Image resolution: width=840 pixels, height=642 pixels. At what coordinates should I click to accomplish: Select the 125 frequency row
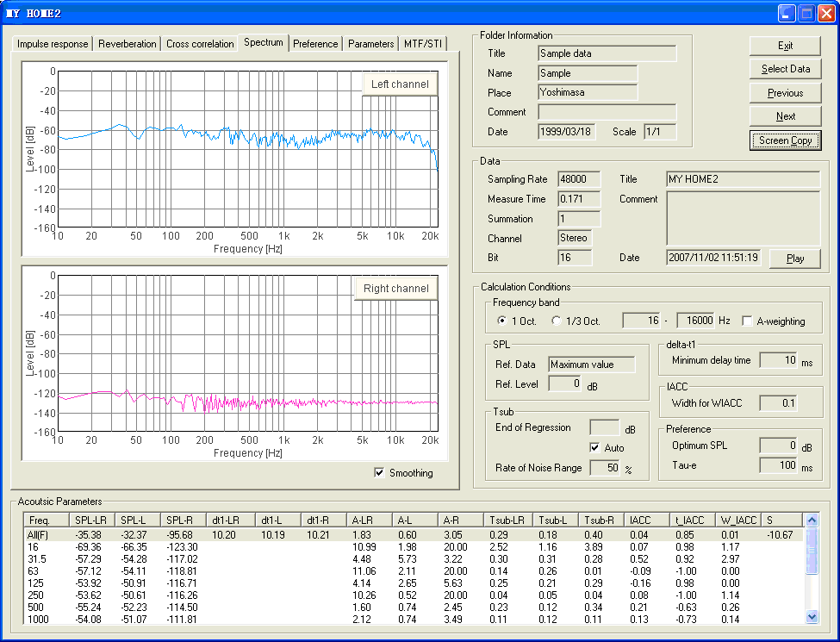coord(414,583)
